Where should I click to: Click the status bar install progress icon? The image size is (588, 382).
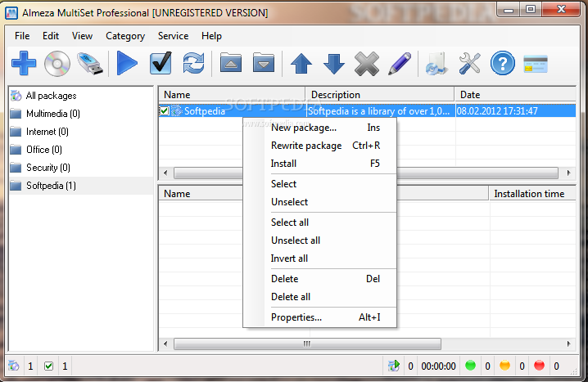point(394,366)
